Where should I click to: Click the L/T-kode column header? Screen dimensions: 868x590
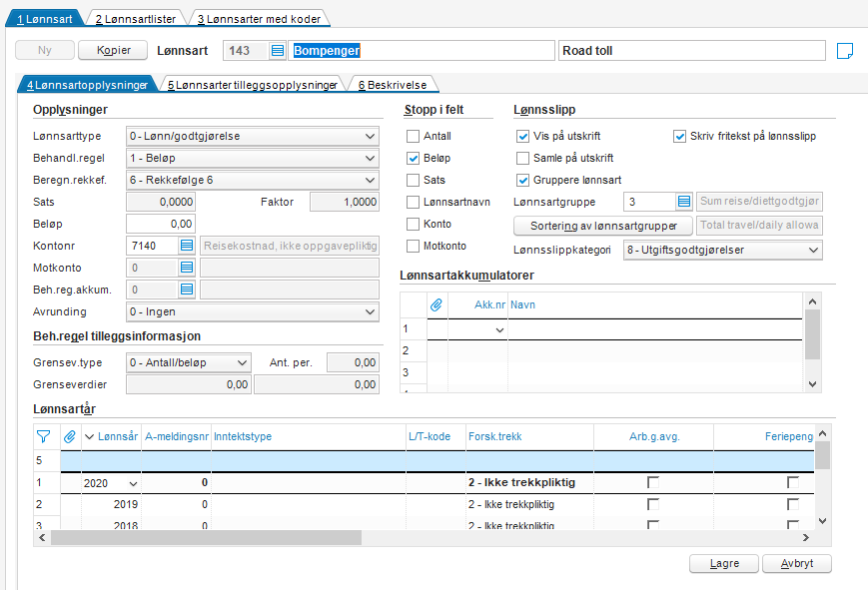[435, 436]
